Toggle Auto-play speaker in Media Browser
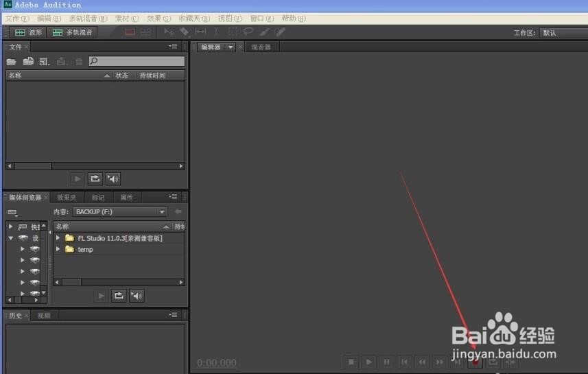 point(137,296)
